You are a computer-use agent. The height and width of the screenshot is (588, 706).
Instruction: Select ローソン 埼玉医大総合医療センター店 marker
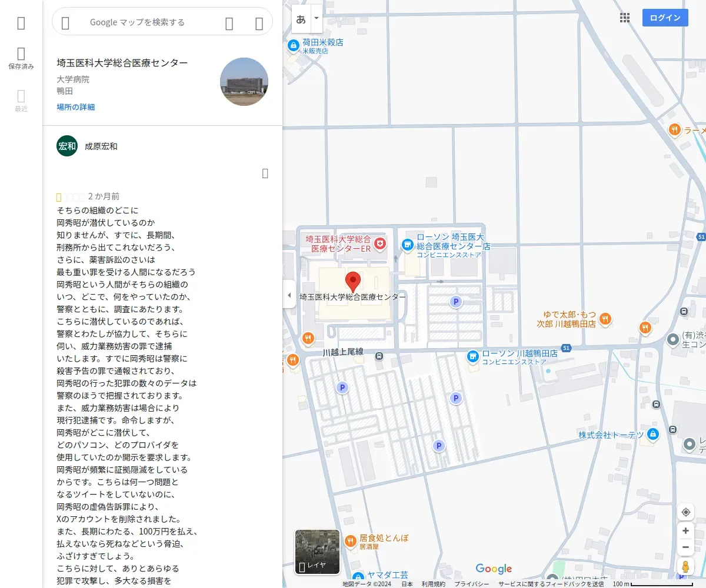click(407, 243)
